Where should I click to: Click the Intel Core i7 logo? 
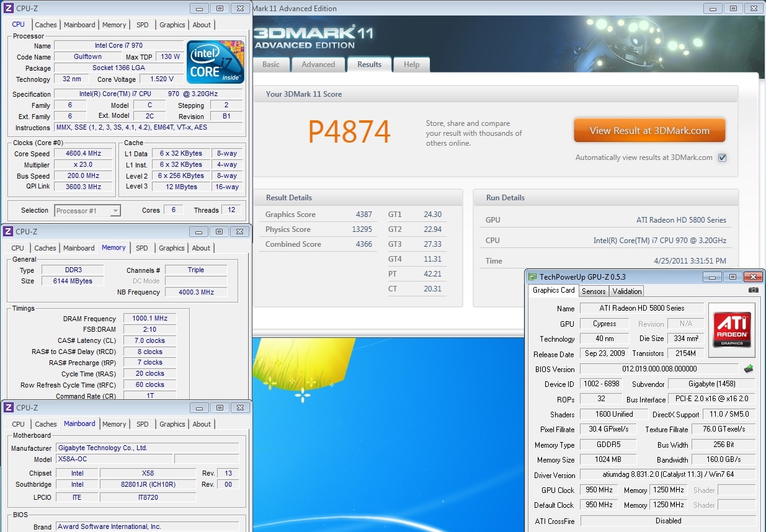click(x=216, y=62)
